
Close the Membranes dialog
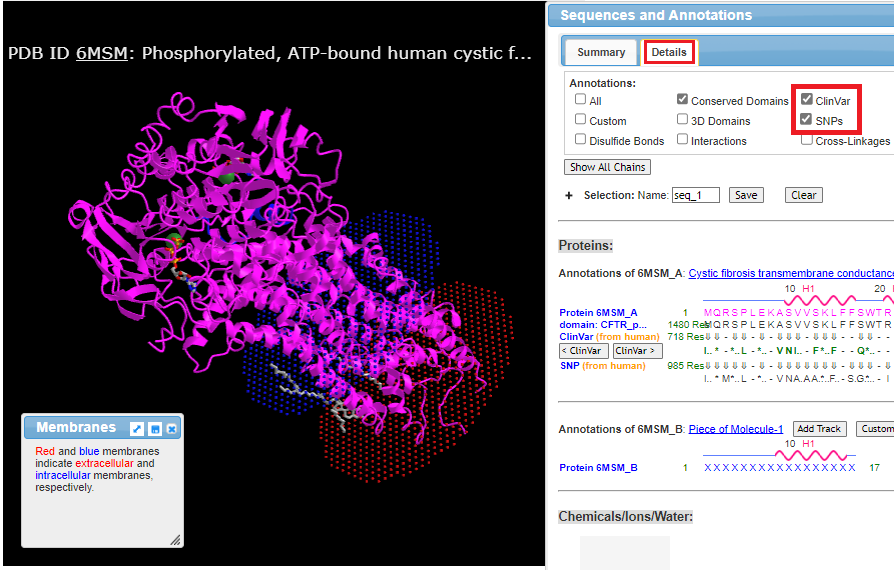(x=172, y=429)
